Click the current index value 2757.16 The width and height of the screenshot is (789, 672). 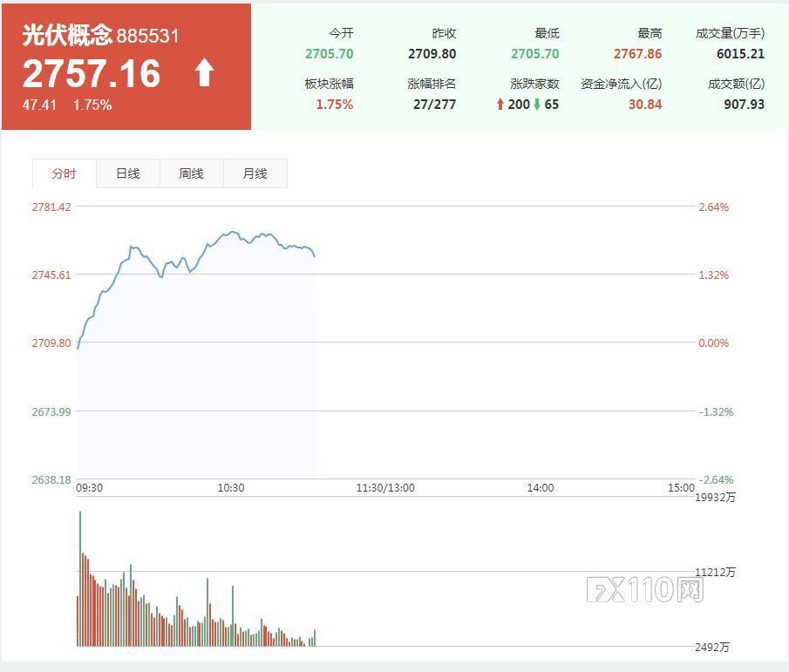click(92, 74)
